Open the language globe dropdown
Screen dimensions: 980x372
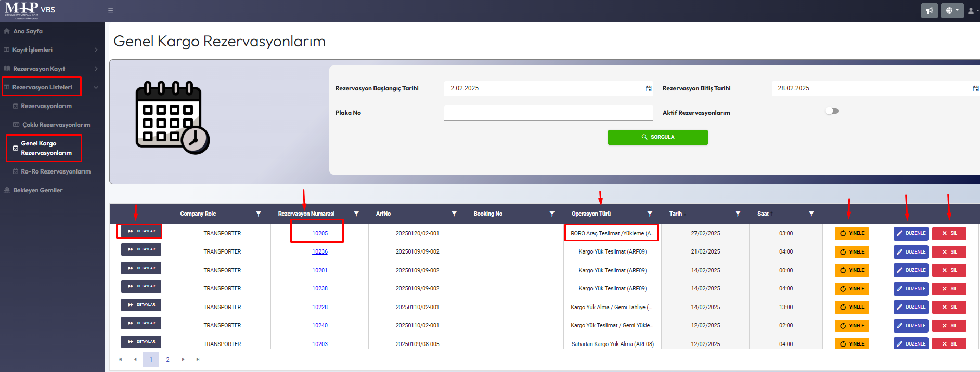pos(951,10)
